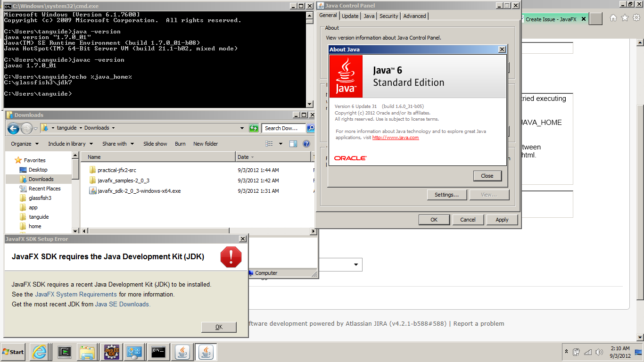Click the browser home icon
The height and width of the screenshot is (362, 644).
(613, 18)
